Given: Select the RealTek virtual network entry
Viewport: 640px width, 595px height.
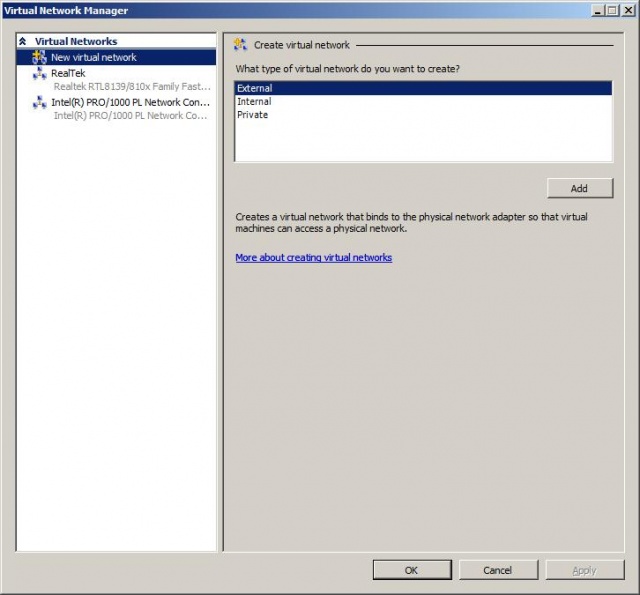Looking at the screenshot, I should click(x=68, y=73).
